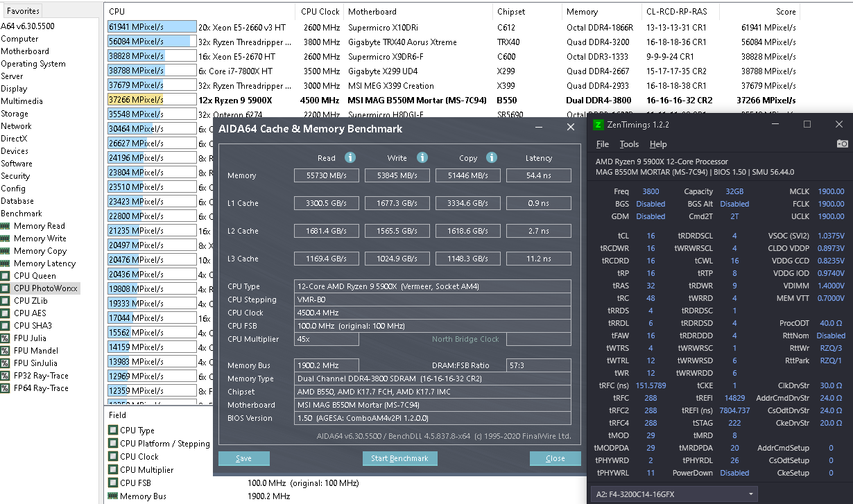
Task: Open Storage category in sidebar
Action: click(15, 114)
